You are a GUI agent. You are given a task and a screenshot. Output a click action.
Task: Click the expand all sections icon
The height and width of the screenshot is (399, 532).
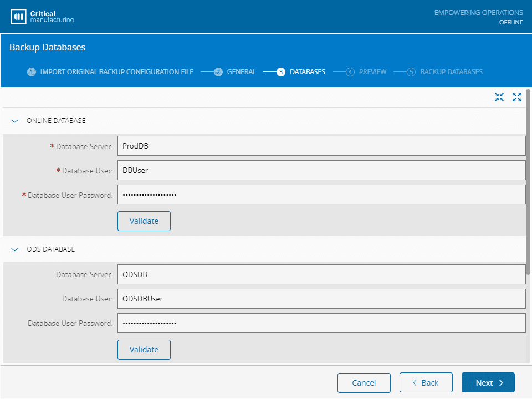pyautogui.click(x=517, y=97)
